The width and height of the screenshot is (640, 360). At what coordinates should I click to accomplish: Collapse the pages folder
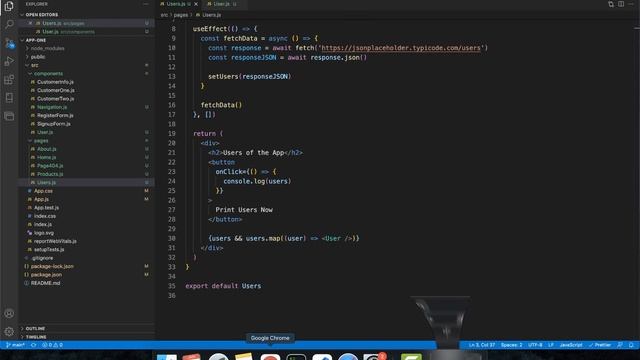(x=41, y=141)
